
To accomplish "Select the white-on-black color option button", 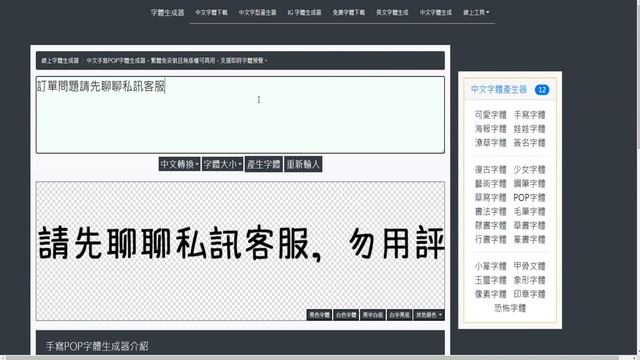I will click(399, 315).
